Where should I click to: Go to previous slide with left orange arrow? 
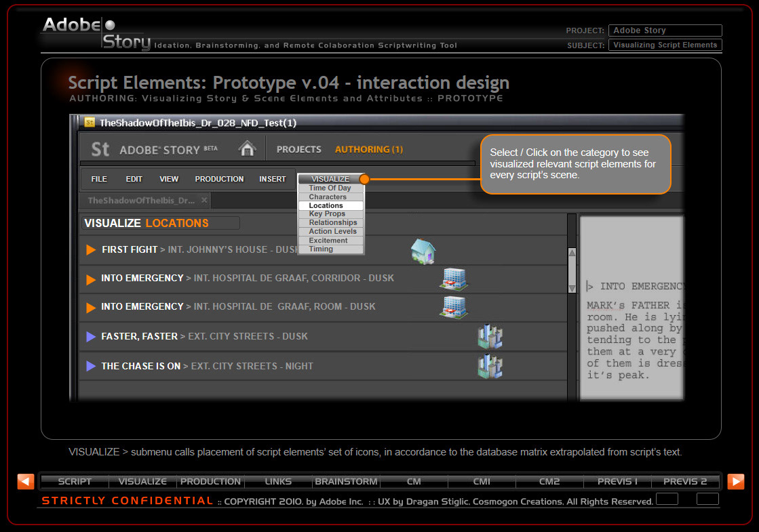tap(26, 481)
